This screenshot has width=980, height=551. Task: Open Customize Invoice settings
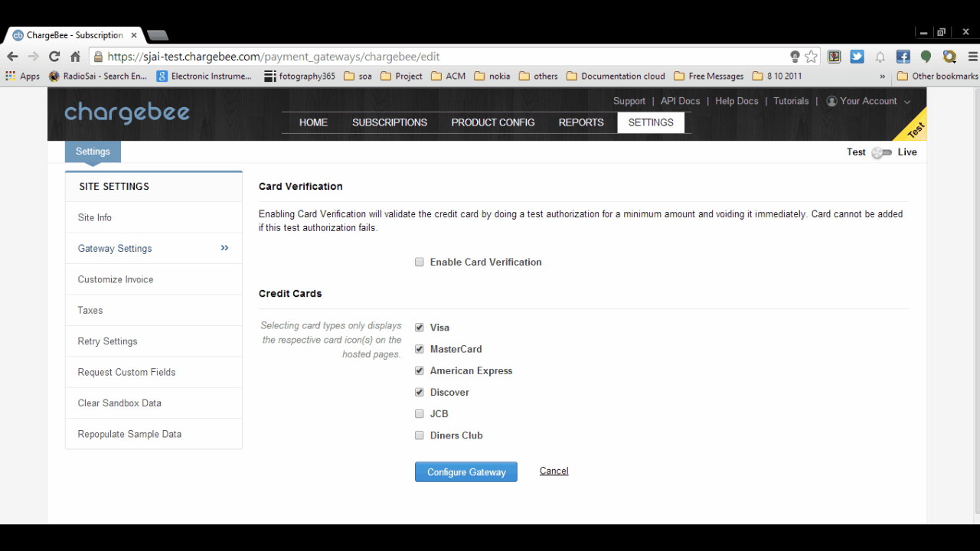(x=154, y=279)
